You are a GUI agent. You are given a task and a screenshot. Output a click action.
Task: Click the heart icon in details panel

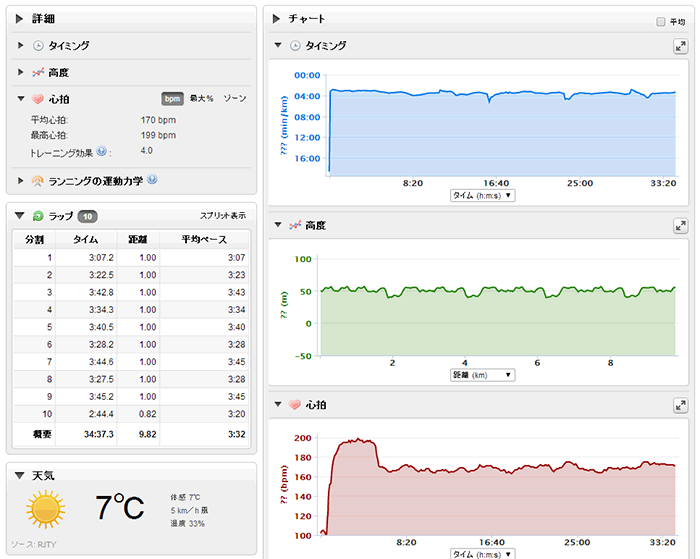tap(38, 99)
